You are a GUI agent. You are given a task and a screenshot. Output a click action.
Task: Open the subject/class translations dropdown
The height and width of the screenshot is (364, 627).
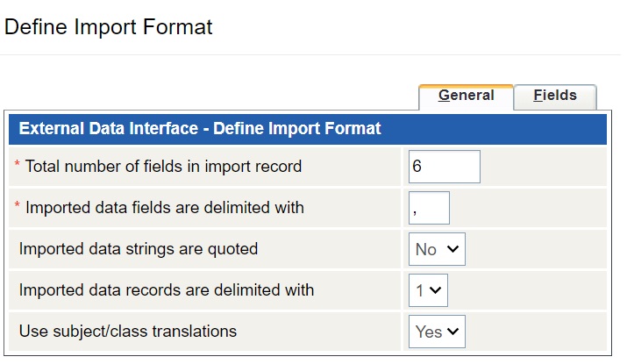437,332
